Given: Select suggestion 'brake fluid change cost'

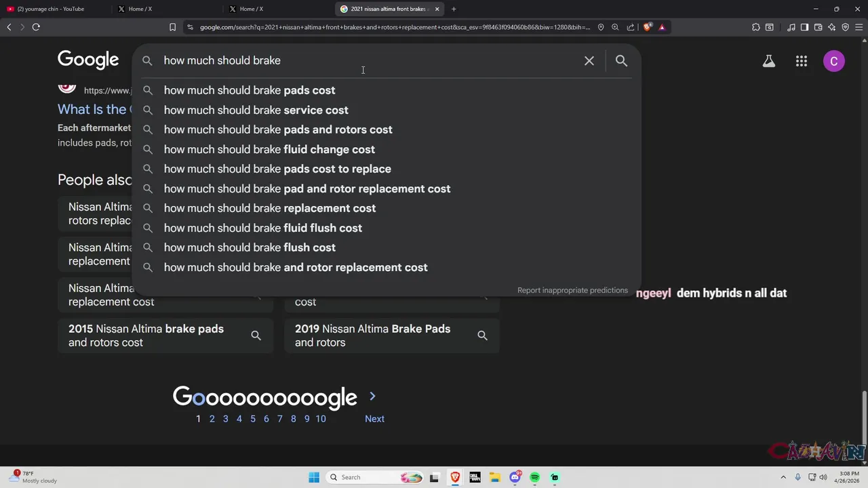Looking at the screenshot, I should pos(387,149).
